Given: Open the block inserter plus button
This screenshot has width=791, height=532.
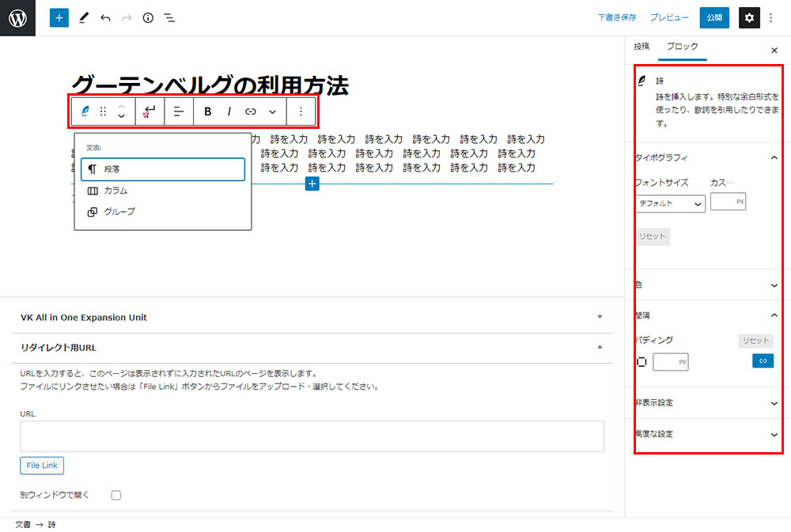Looking at the screenshot, I should coord(59,17).
